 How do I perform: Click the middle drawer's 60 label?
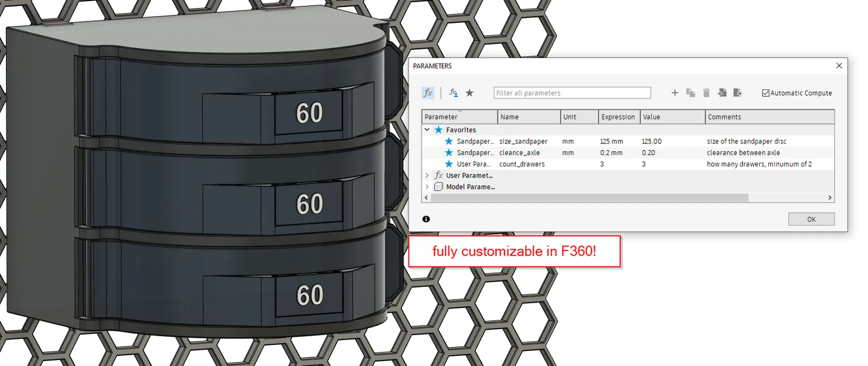[309, 204]
